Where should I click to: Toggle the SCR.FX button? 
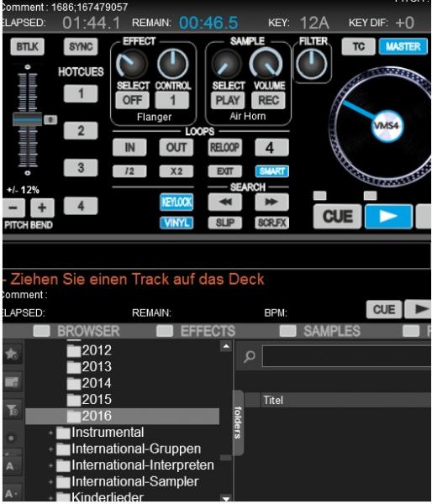pos(271,223)
